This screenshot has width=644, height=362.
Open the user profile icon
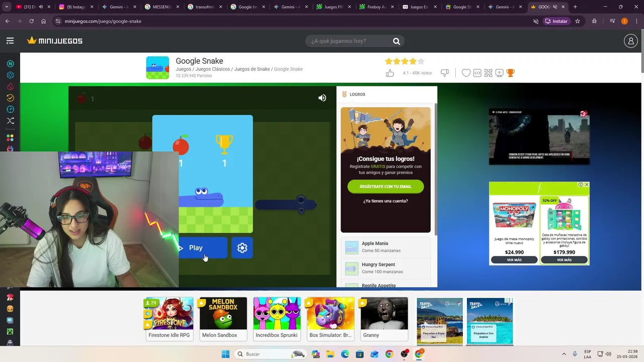pos(630,41)
